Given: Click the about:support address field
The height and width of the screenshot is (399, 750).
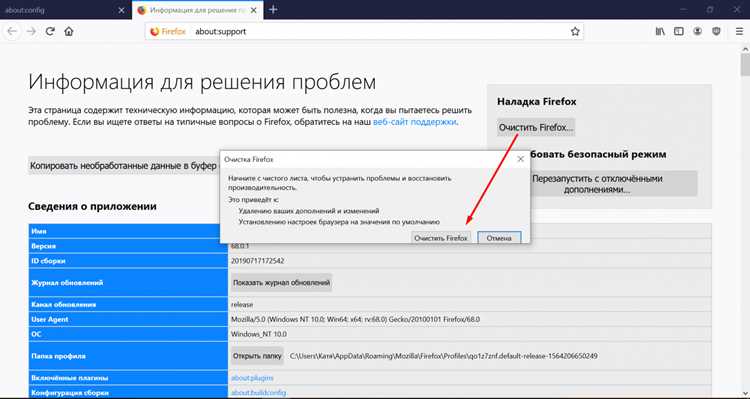Looking at the screenshot, I should pyautogui.click(x=364, y=32).
